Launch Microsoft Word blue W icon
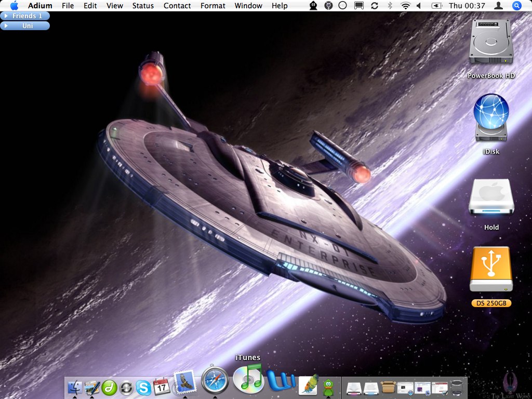Screen dimensions: 532x399 [x=281, y=380]
